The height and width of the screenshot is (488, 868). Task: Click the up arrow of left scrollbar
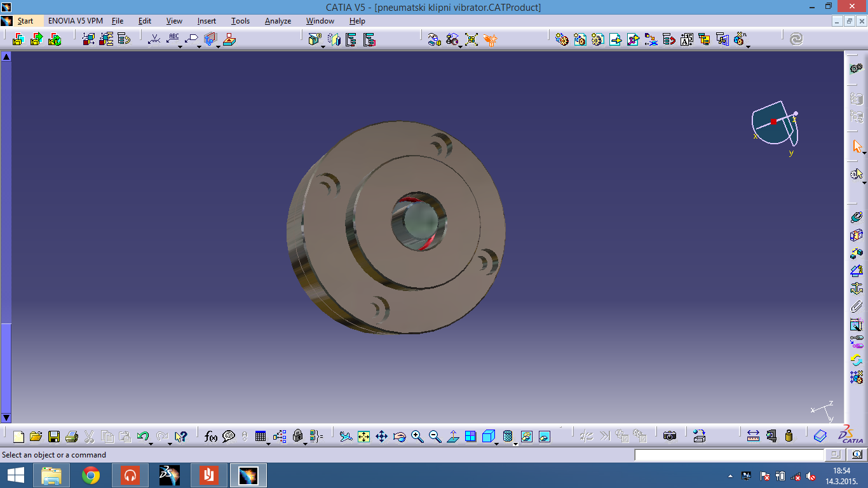(x=6, y=57)
